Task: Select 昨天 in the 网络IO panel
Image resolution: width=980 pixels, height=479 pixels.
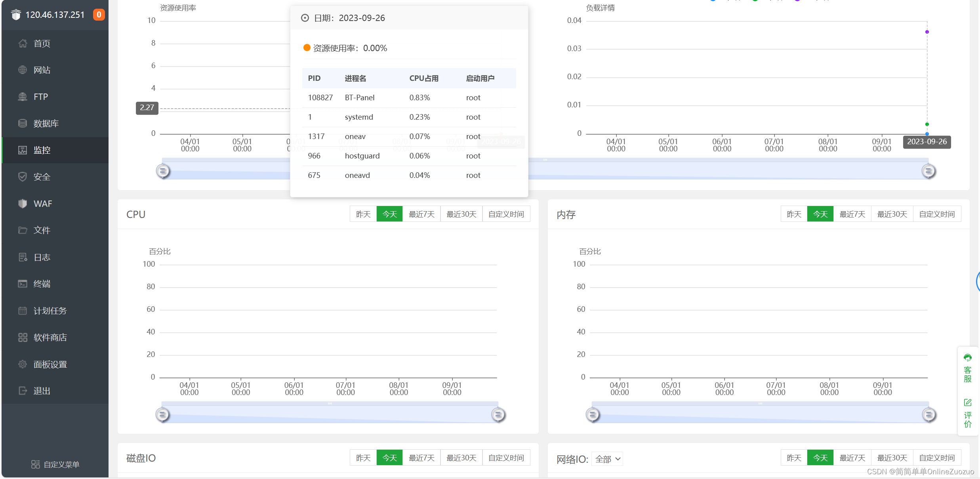Action: [794, 458]
